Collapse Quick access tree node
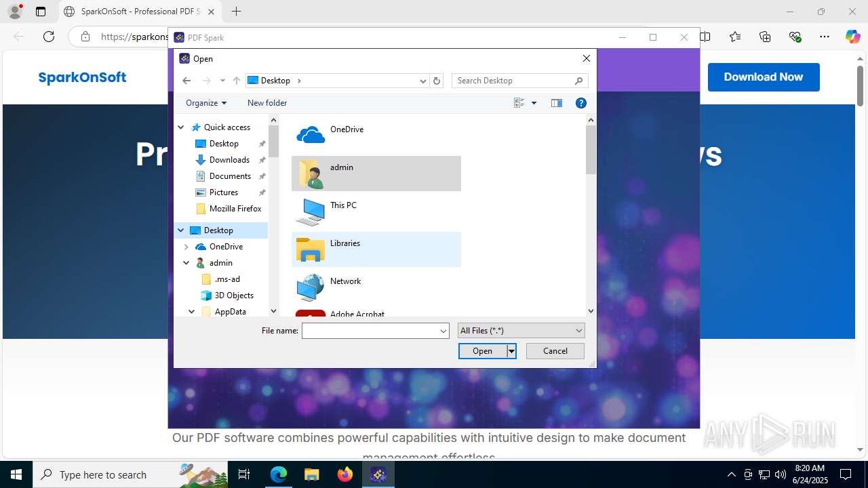 click(181, 127)
